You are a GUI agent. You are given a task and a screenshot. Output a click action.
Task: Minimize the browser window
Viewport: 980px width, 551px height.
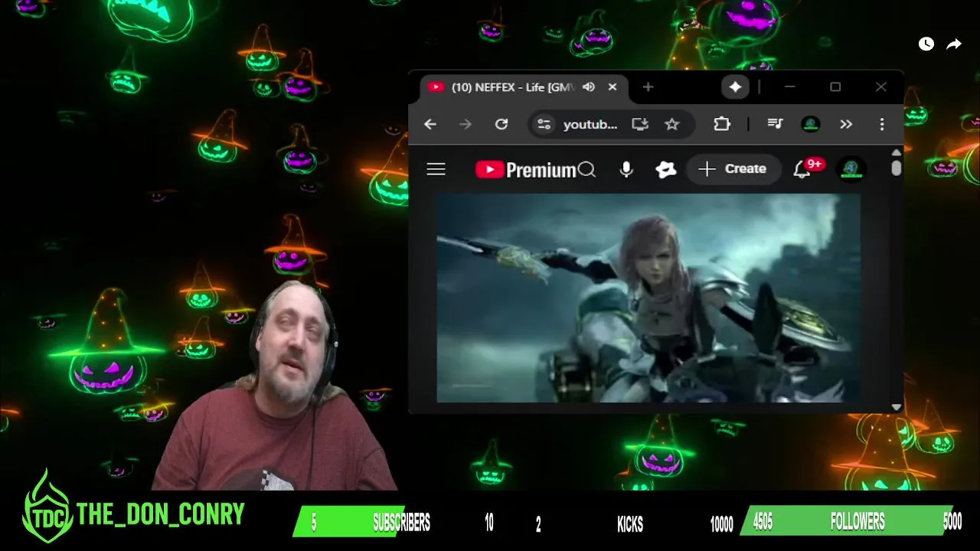tap(790, 87)
